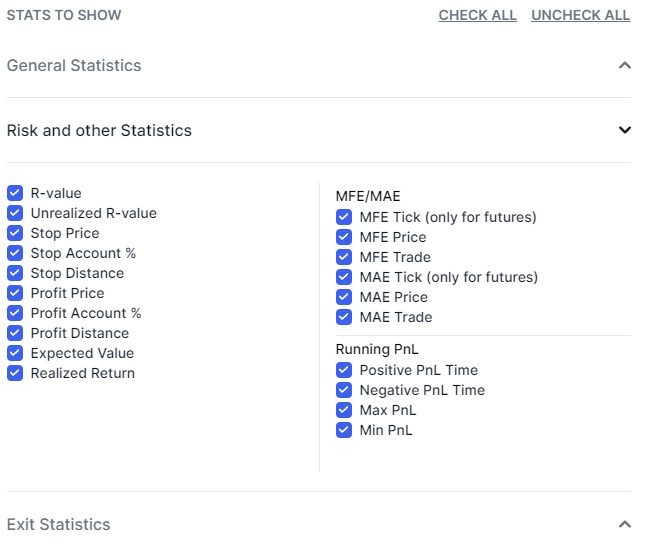Screen dimensions: 645x554
Task: Disable the Min PnL checkbox
Action: coord(344,430)
